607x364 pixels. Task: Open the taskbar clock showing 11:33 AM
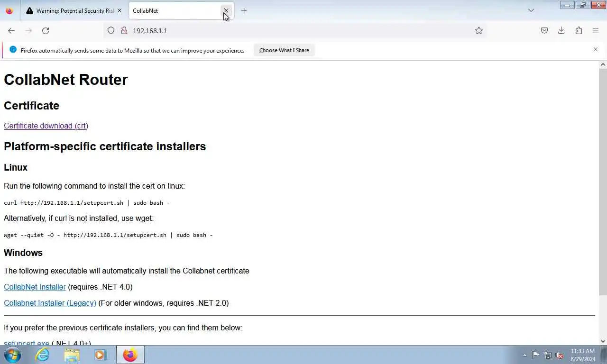(583, 355)
